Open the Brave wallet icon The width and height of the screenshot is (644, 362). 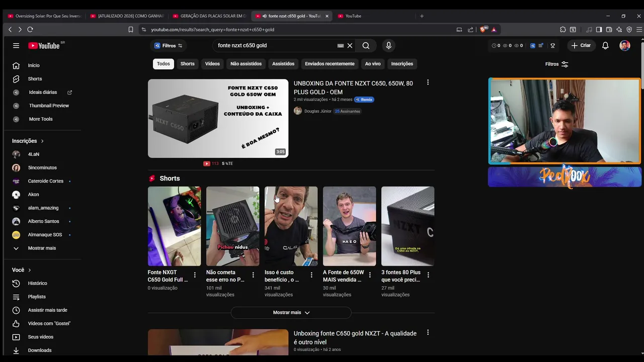pos(609,30)
